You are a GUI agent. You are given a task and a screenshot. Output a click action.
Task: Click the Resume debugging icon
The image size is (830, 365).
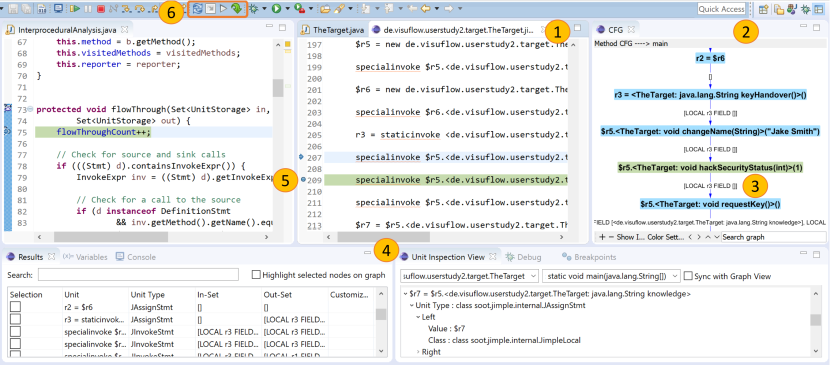click(x=75, y=9)
